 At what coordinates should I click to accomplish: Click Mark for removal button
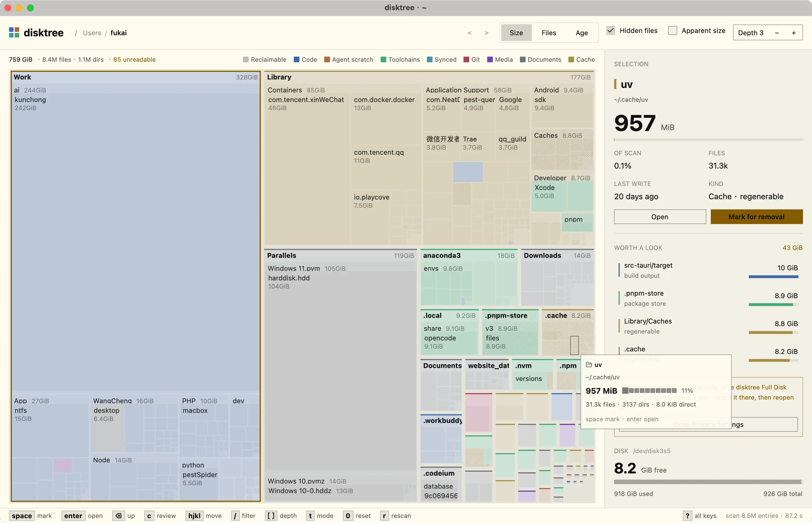[x=757, y=217]
